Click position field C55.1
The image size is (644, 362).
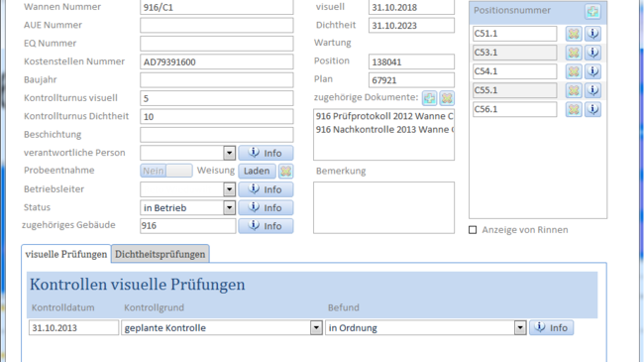(514, 90)
